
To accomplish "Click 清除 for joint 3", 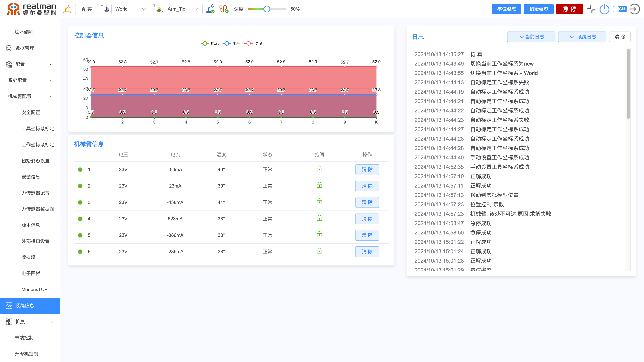I will [367, 202].
